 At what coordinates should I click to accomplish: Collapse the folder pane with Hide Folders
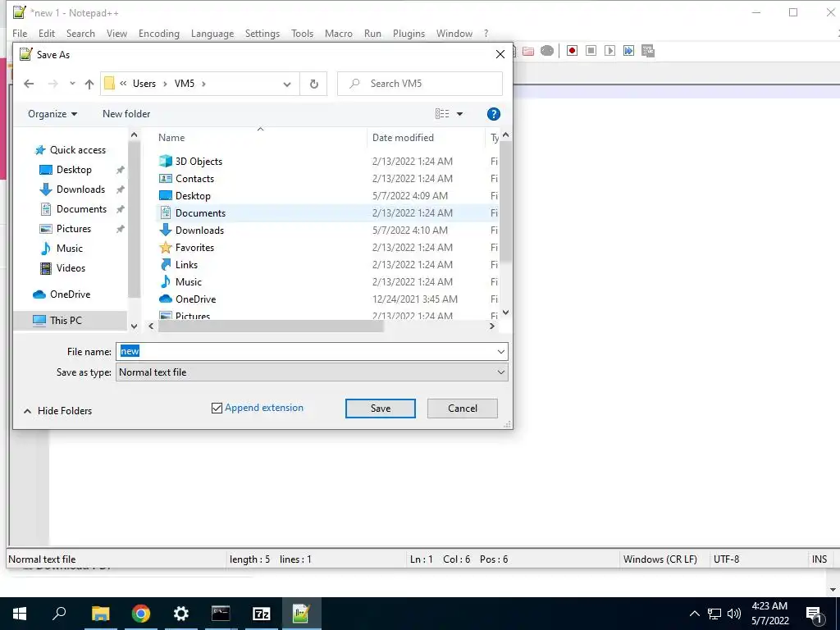tap(58, 411)
